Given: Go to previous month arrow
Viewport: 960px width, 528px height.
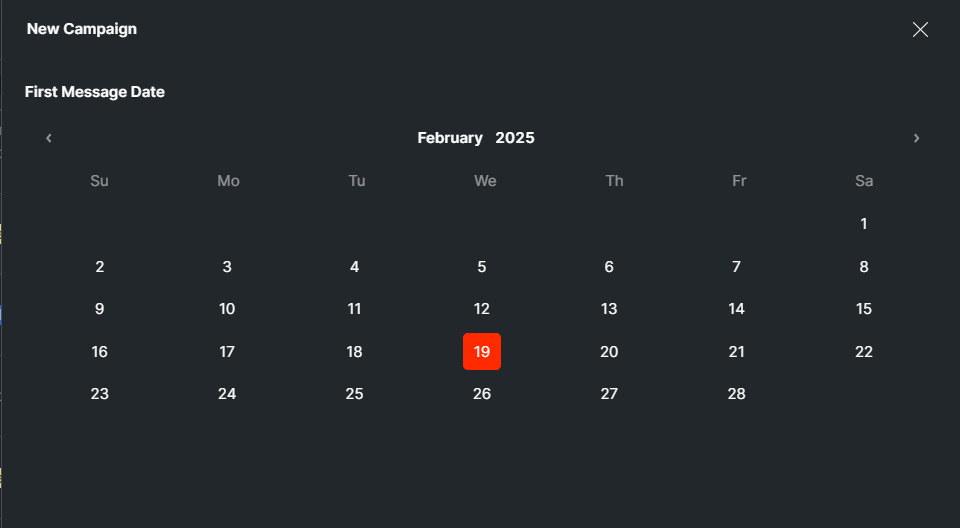Looking at the screenshot, I should pyautogui.click(x=48, y=138).
